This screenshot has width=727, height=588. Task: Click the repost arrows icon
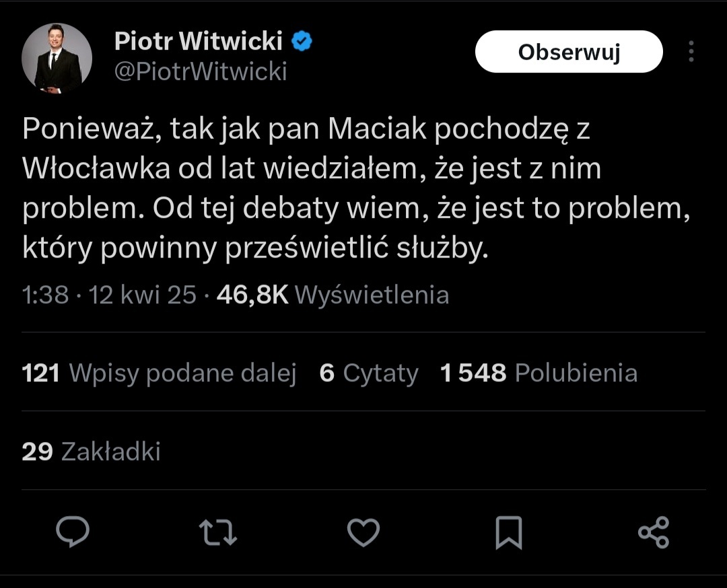(x=219, y=532)
